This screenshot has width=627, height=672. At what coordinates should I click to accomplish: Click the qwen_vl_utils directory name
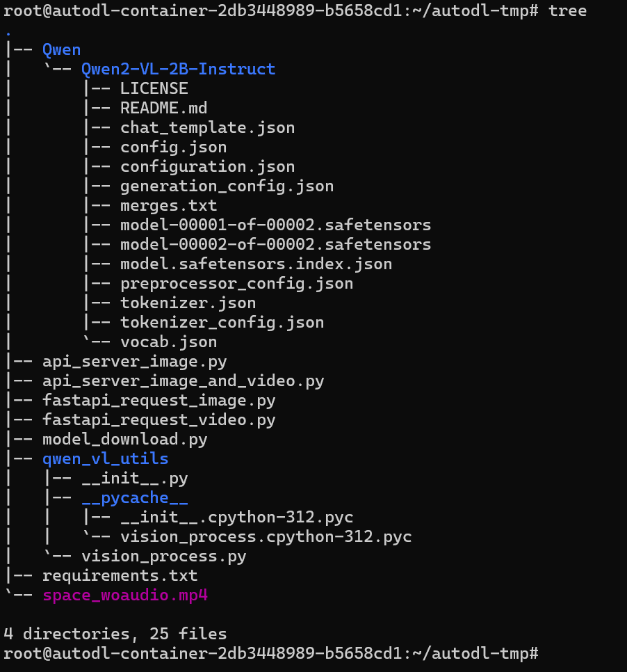click(x=105, y=458)
